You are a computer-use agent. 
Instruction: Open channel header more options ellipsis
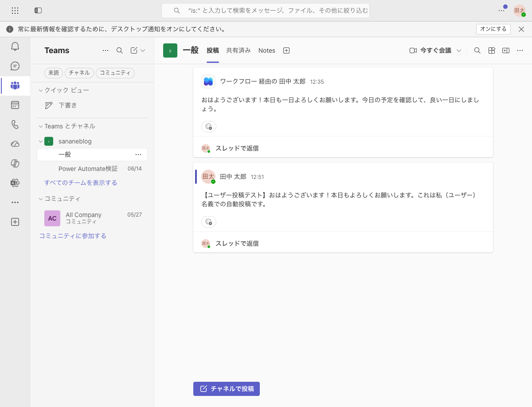(520, 50)
